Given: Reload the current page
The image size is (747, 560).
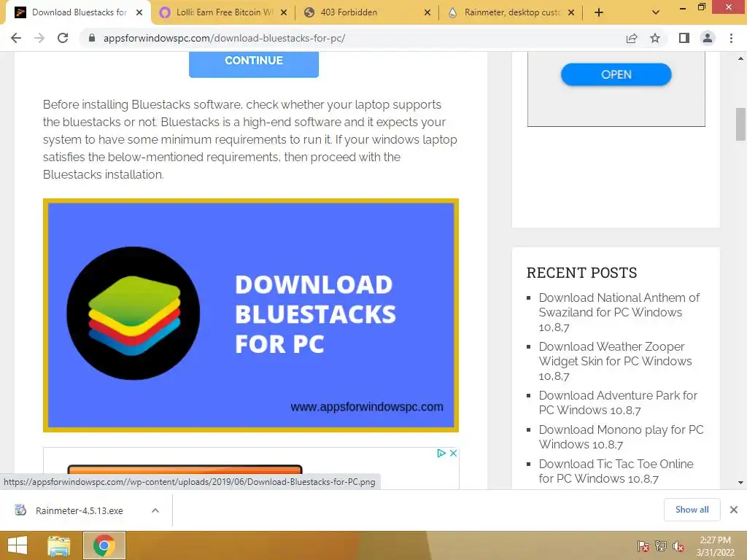Looking at the screenshot, I should 63,38.
